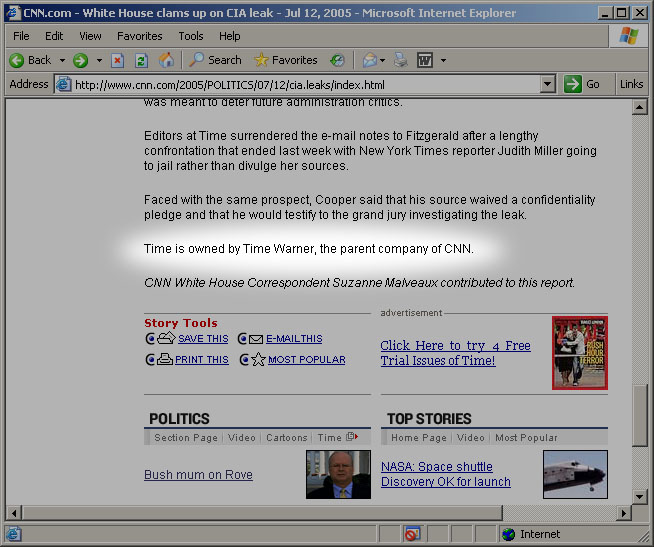Click the space shuttle photo thumbnail
The width and height of the screenshot is (654, 547).
[575, 474]
